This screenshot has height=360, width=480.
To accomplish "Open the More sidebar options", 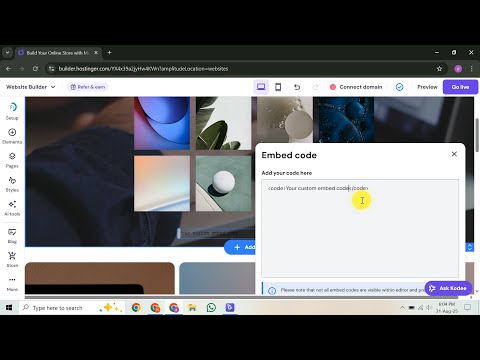I will (x=12, y=283).
